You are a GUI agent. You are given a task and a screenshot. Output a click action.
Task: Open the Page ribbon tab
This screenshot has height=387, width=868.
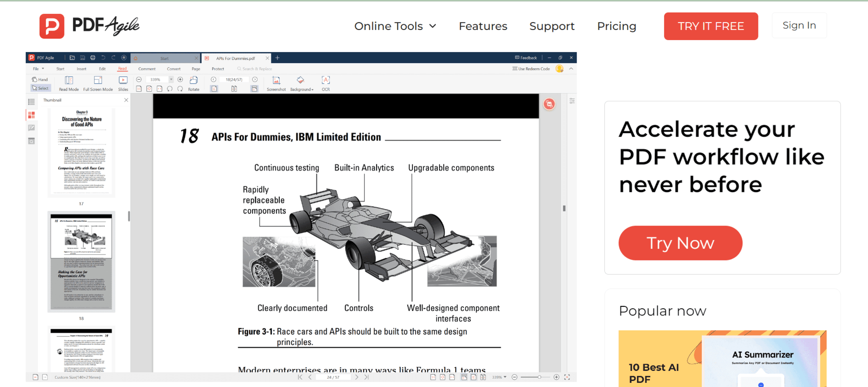coord(196,69)
